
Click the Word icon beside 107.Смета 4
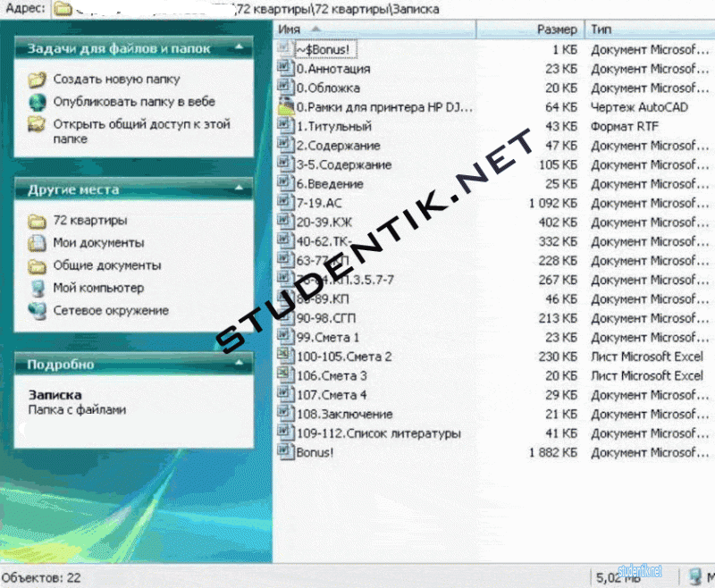pyautogui.click(x=286, y=394)
